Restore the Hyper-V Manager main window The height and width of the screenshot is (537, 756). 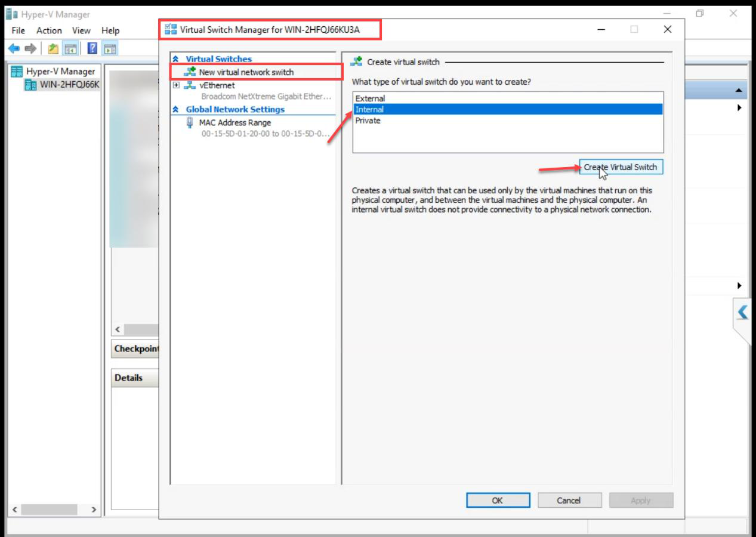click(700, 13)
